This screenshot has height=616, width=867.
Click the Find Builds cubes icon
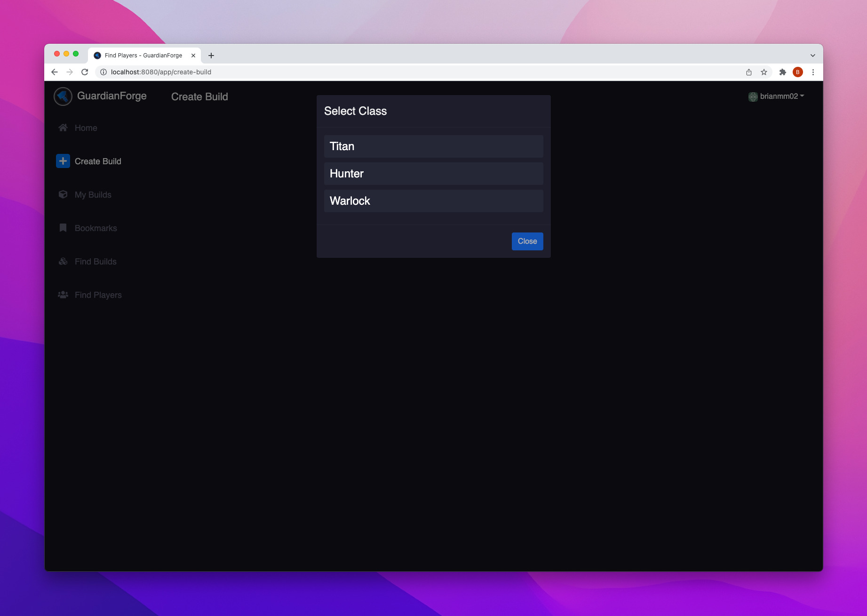click(63, 261)
